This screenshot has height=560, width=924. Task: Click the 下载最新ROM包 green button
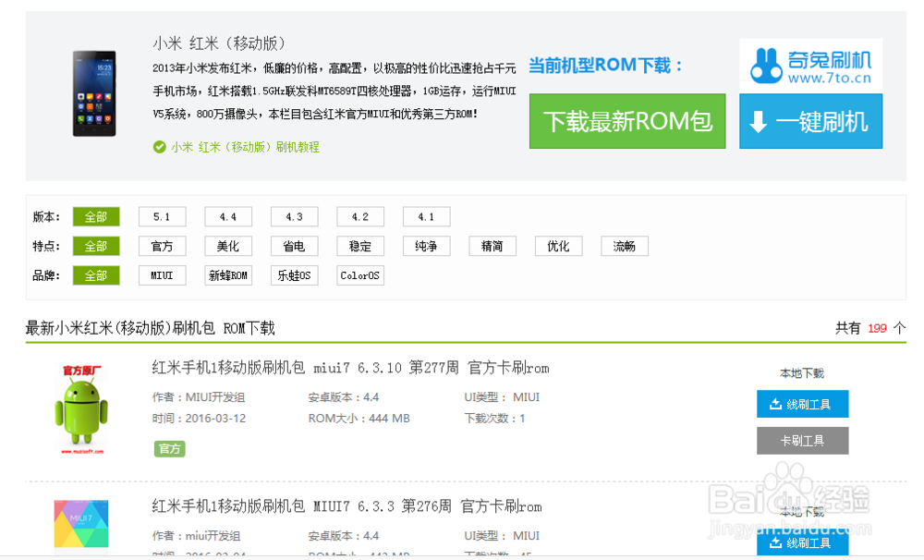627,121
